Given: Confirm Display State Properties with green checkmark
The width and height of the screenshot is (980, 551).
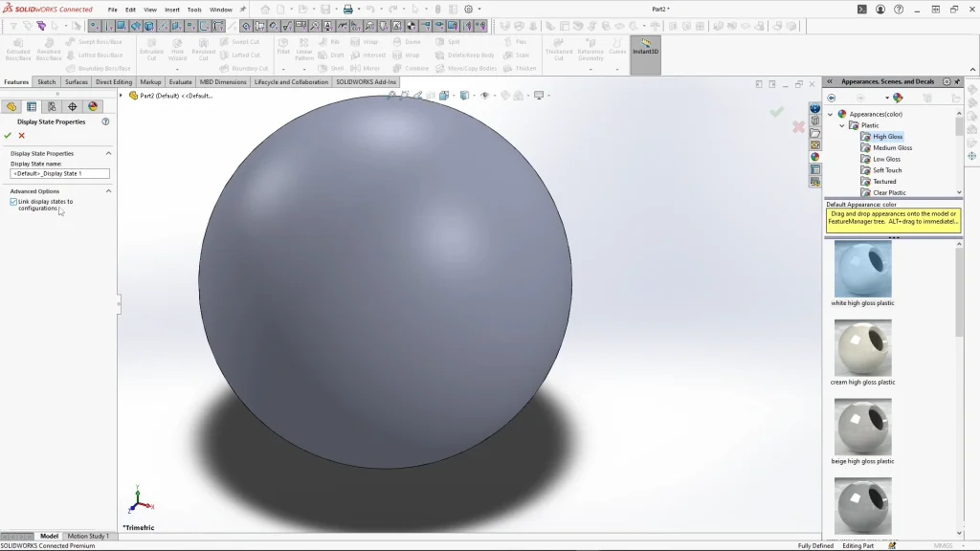Looking at the screenshot, I should (8, 136).
